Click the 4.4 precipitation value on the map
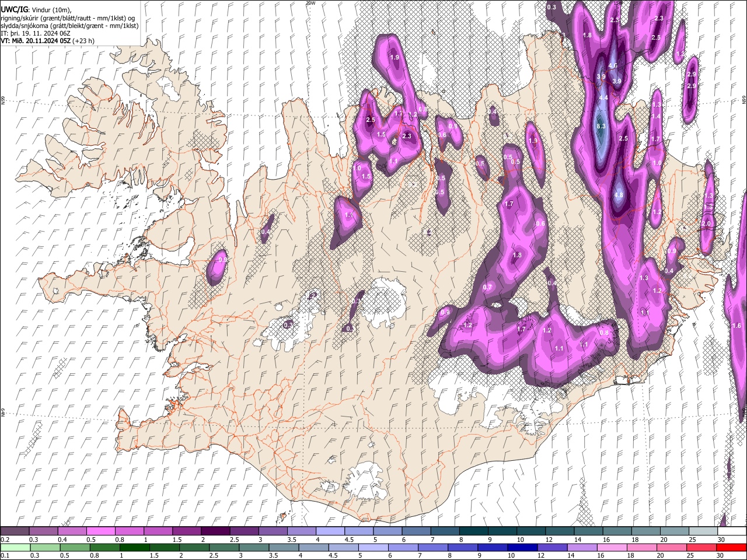The width and height of the screenshot is (747, 560). [x=603, y=97]
